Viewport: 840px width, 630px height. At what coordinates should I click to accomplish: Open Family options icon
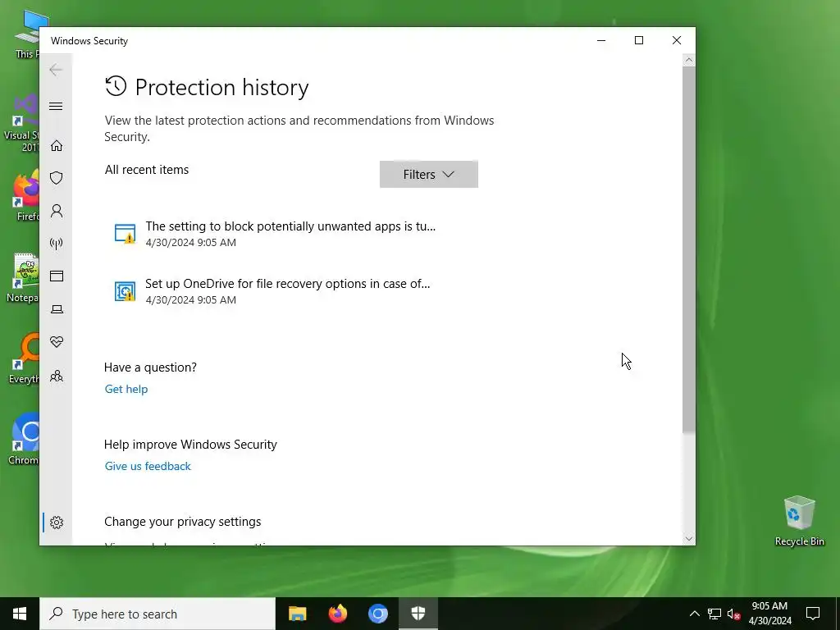click(57, 376)
